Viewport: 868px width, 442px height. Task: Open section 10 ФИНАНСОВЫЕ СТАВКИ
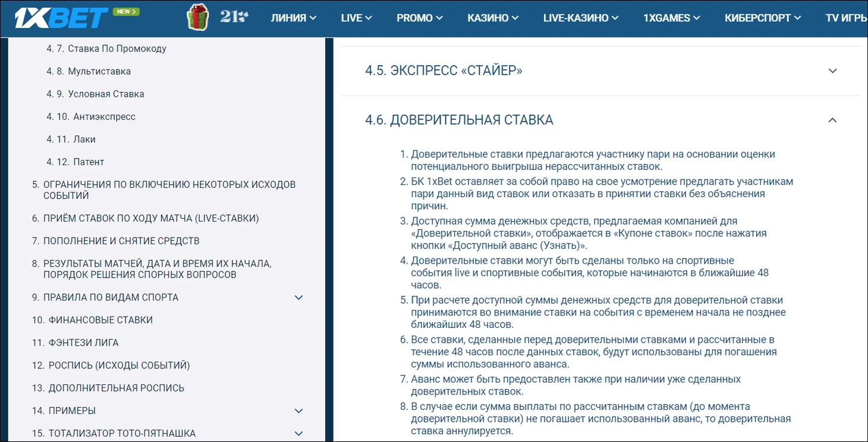click(92, 320)
